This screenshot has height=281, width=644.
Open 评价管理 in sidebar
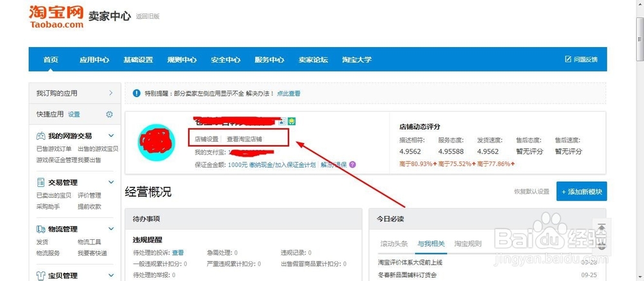pos(89,195)
